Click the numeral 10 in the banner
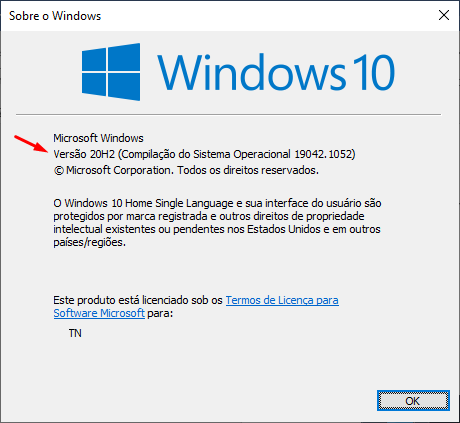The width and height of the screenshot is (460, 423). tap(374, 72)
